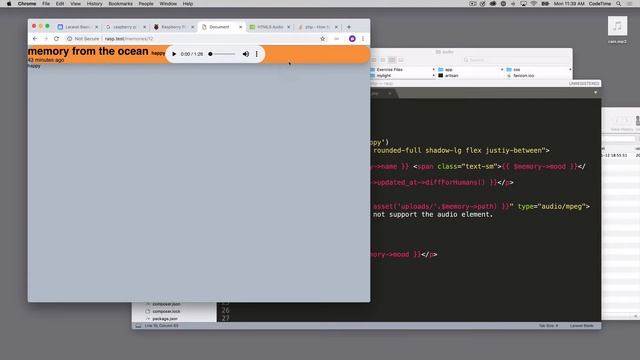Click the battery status in the menu bar
The image size is (640, 360).
pyautogui.click(x=545, y=4)
